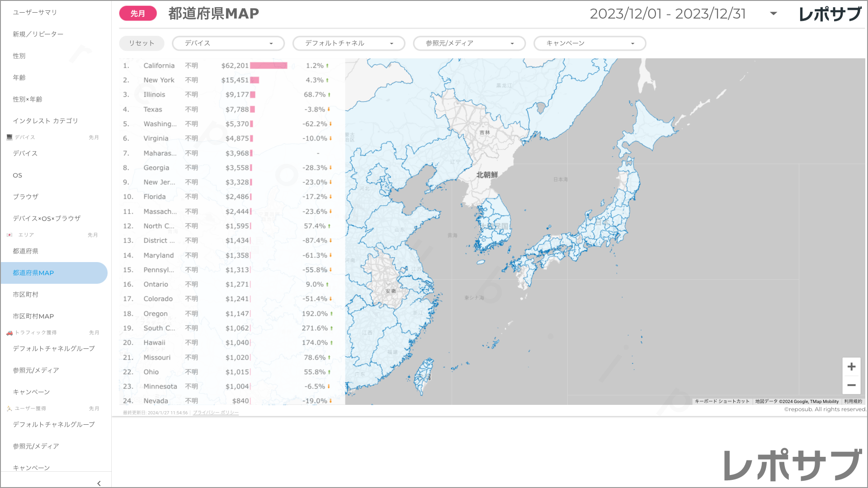Click the California revenue bar
The width and height of the screenshot is (868, 488).
click(x=269, y=66)
